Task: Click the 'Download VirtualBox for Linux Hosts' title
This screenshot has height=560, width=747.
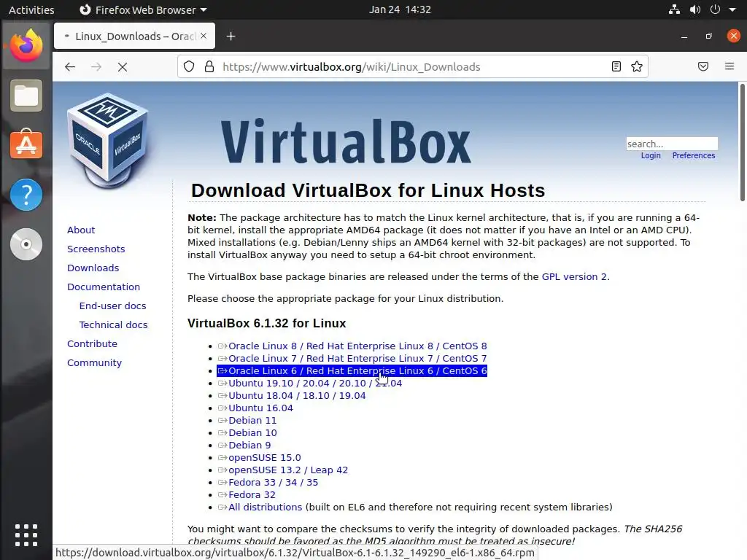Action: click(x=368, y=190)
